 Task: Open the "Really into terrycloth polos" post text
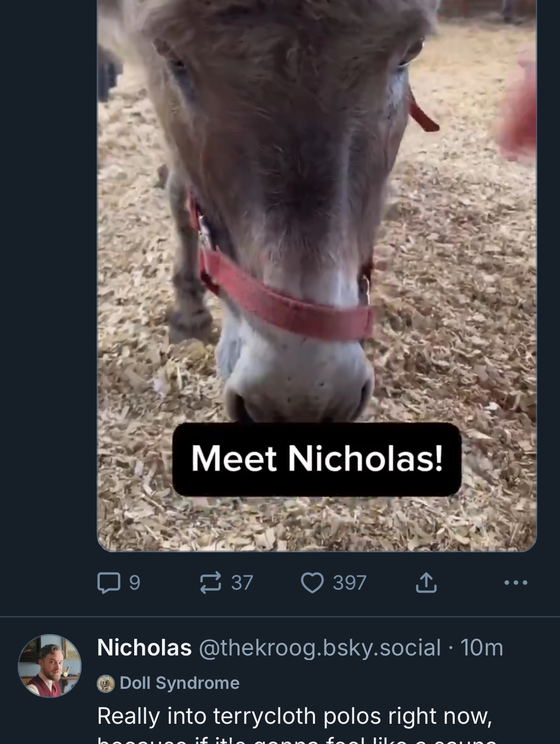294,716
